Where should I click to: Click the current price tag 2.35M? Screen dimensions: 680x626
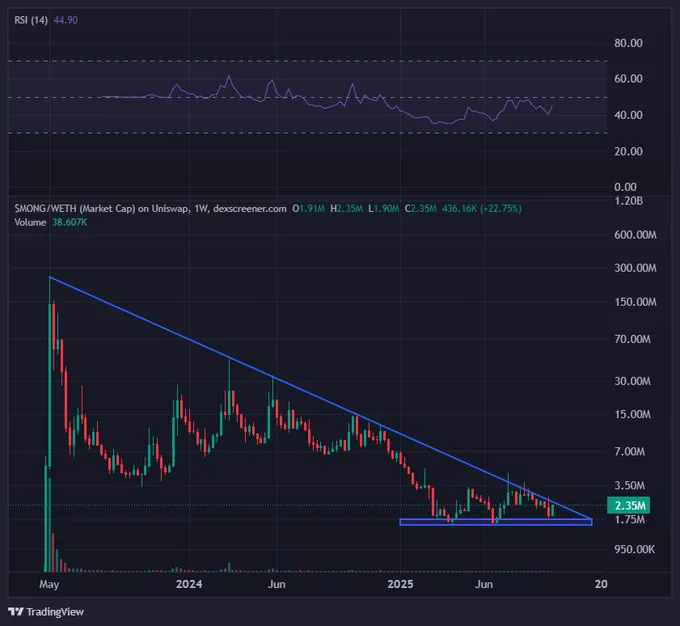pyautogui.click(x=629, y=505)
